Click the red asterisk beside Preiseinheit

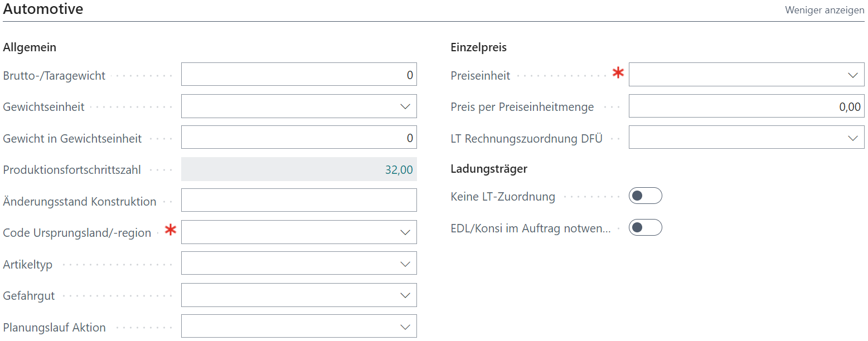[x=618, y=72]
